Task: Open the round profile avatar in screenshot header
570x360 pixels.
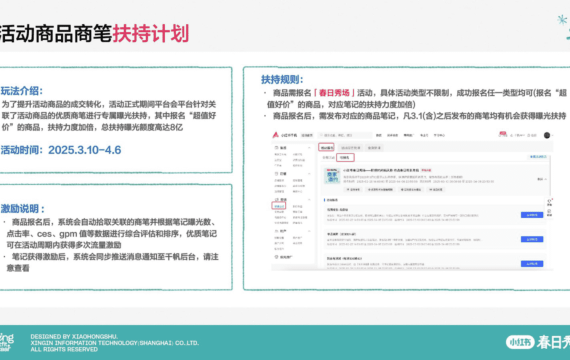Action: tap(547, 135)
